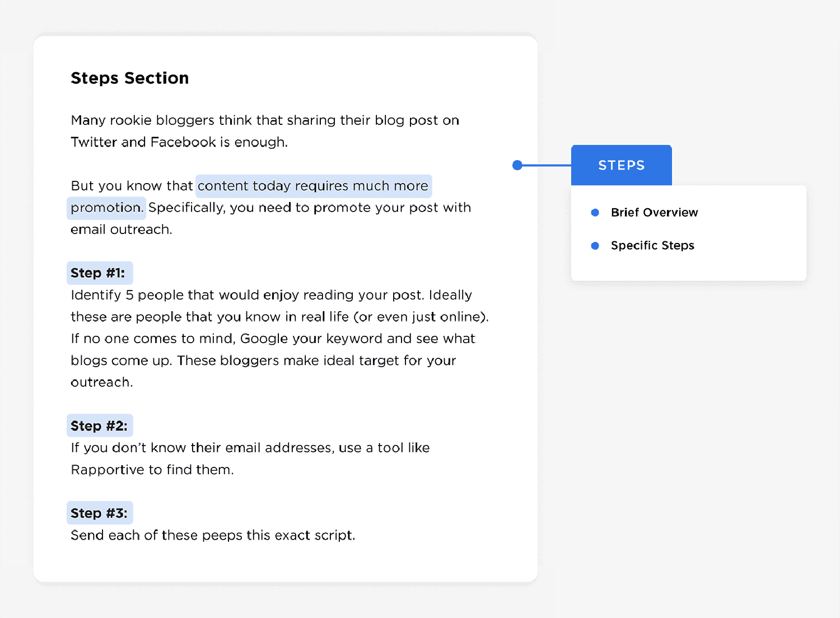Click the 'Twitter and Facebook is enough.' line

[179, 142]
